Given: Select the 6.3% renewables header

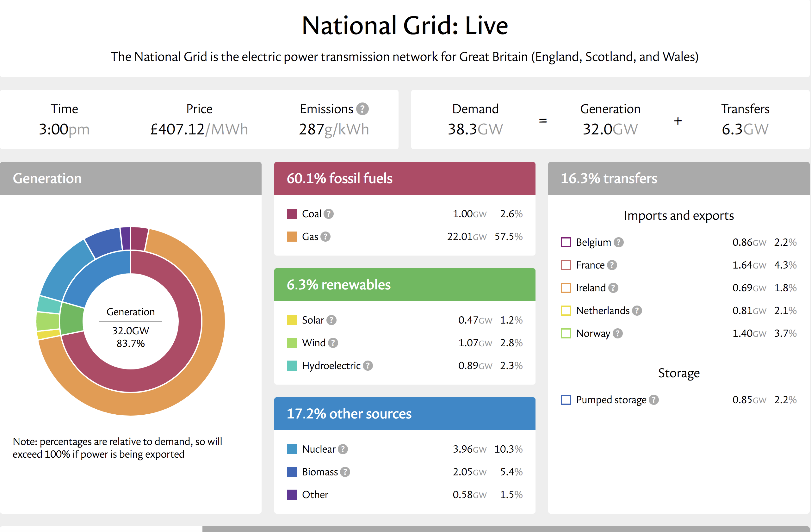Looking at the screenshot, I should pyautogui.click(x=405, y=285).
